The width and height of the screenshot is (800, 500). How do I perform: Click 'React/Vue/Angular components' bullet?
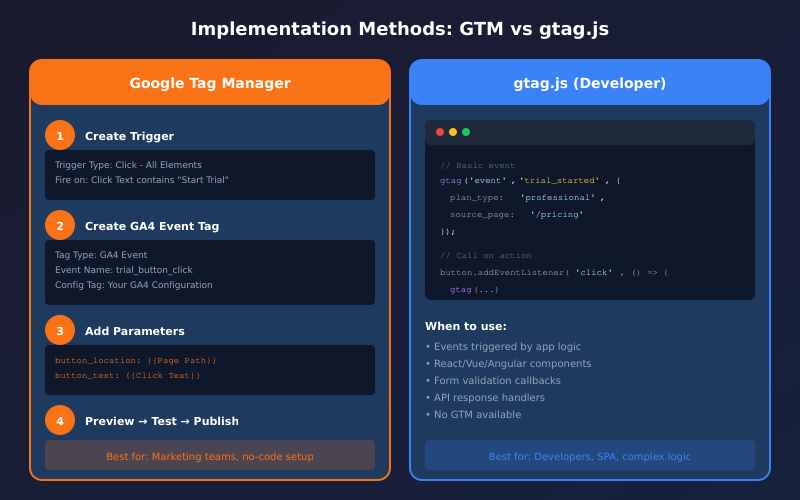[508, 363]
